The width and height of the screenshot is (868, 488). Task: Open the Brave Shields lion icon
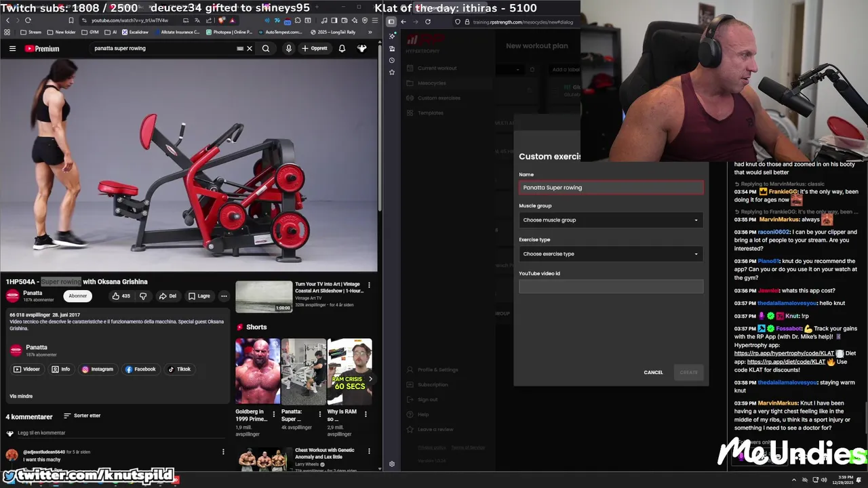coord(222,20)
